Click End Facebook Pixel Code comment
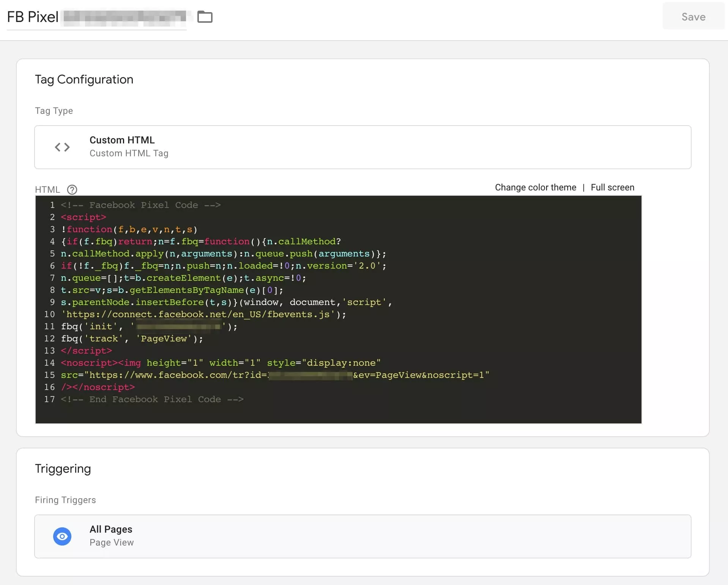Screen dimensions: 728x585 point(152,399)
